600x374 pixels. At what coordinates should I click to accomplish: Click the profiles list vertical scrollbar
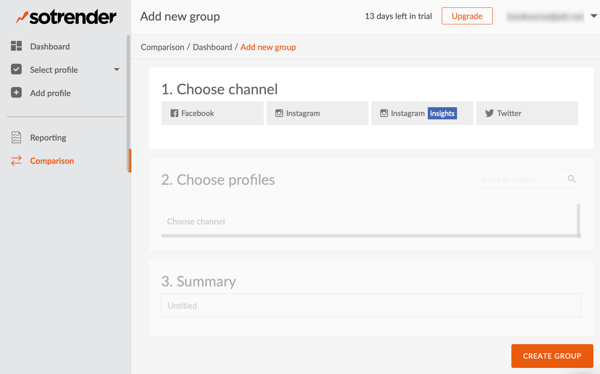[578, 220]
